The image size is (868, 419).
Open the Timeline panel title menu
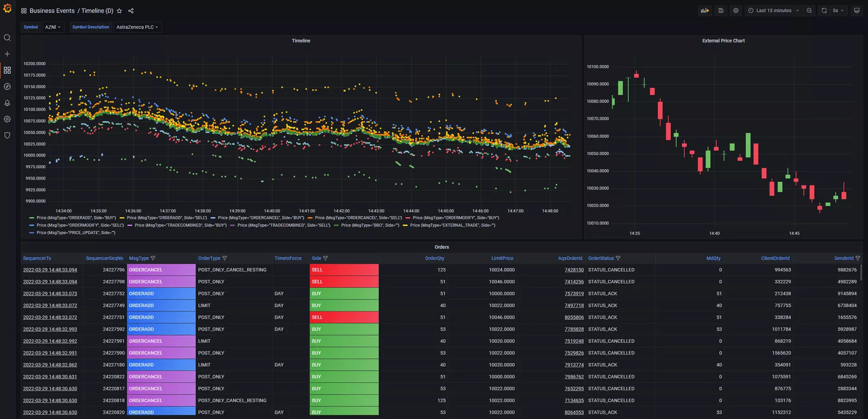(300, 40)
